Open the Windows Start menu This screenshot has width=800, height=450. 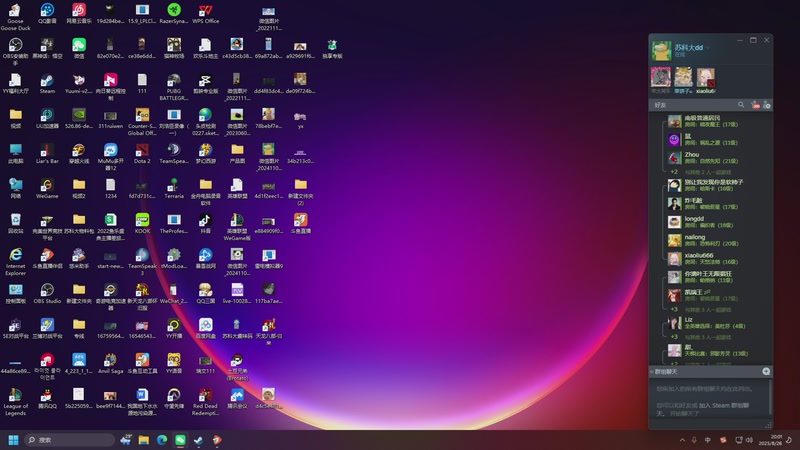(x=14, y=440)
